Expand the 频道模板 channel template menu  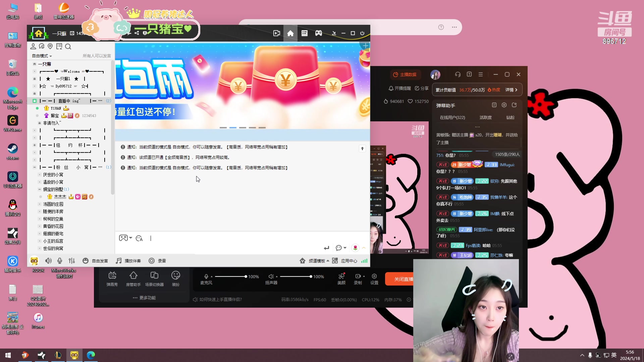[317, 261]
